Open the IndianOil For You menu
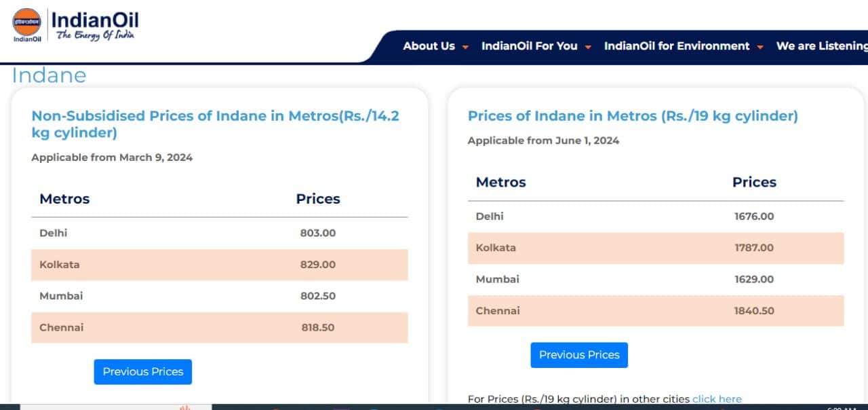 (x=529, y=46)
